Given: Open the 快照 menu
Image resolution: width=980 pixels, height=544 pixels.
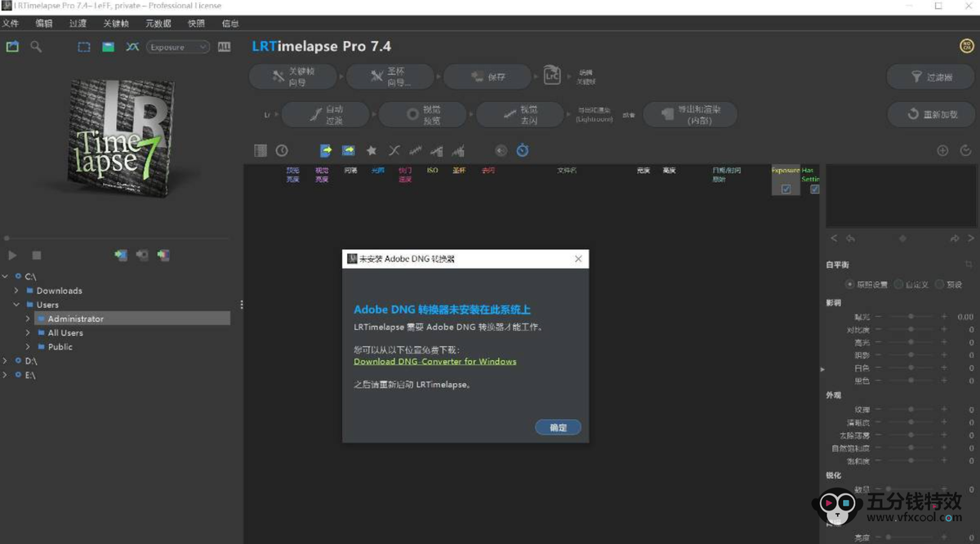Looking at the screenshot, I should click(x=197, y=24).
